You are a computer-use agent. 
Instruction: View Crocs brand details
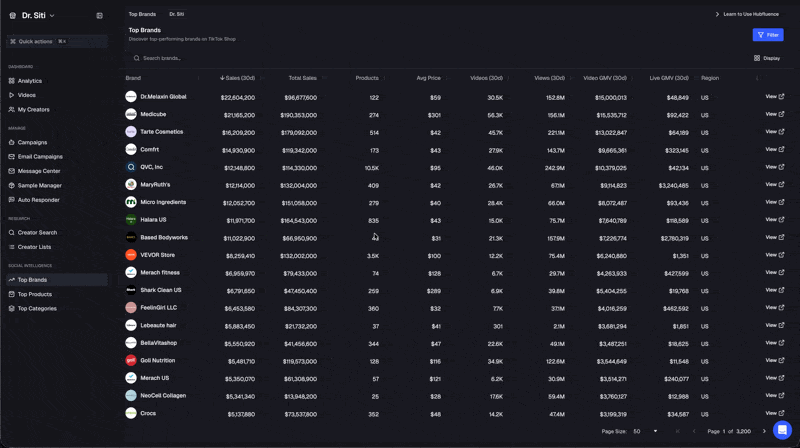(774, 414)
